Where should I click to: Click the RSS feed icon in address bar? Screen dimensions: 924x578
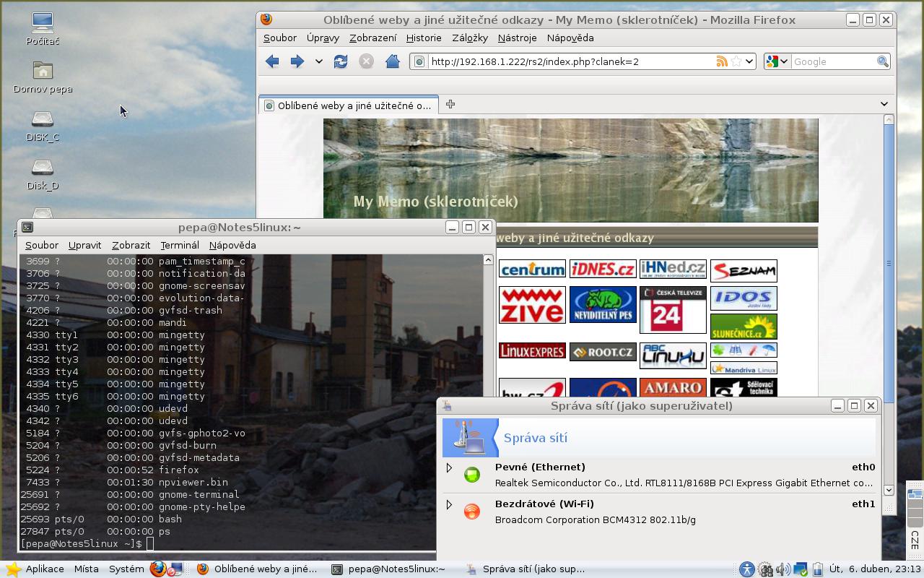click(721, 61)
